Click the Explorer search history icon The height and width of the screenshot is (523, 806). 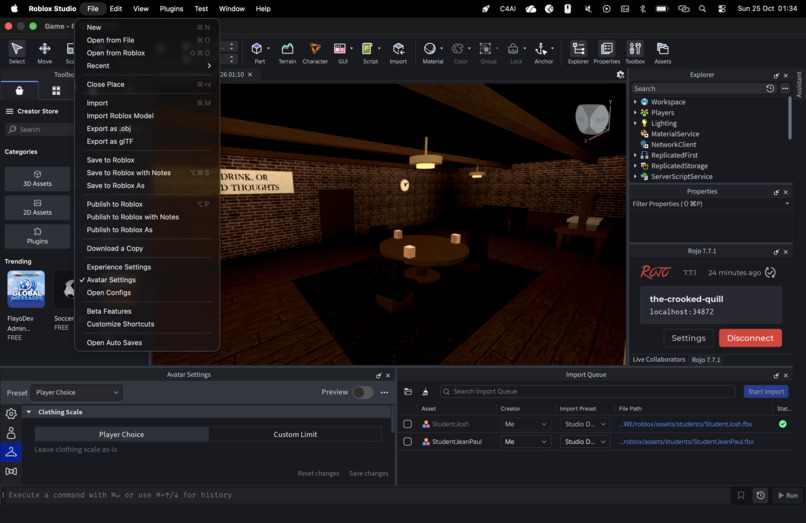tap(770, 88)
